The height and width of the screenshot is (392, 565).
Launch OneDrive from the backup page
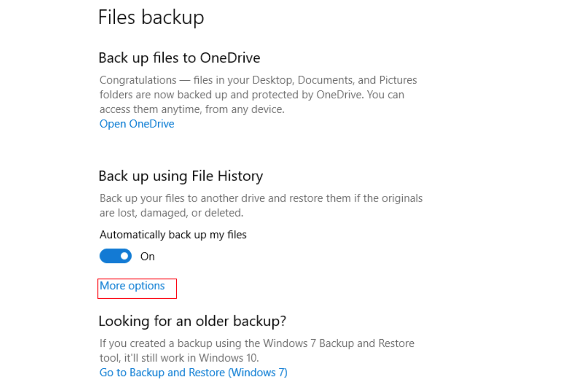point(136,124)
